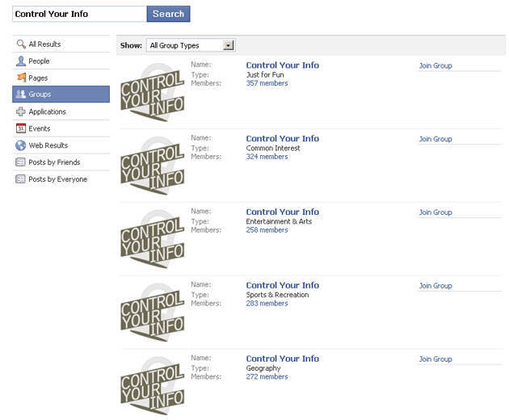The height and width of the screenshot is (420, 509).
Task: Click the Pages flag icon
Action: coord(21,78)
